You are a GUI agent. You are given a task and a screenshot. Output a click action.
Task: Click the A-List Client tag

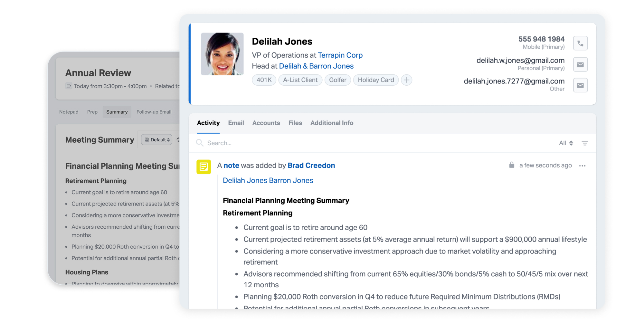tap(300, 80)
